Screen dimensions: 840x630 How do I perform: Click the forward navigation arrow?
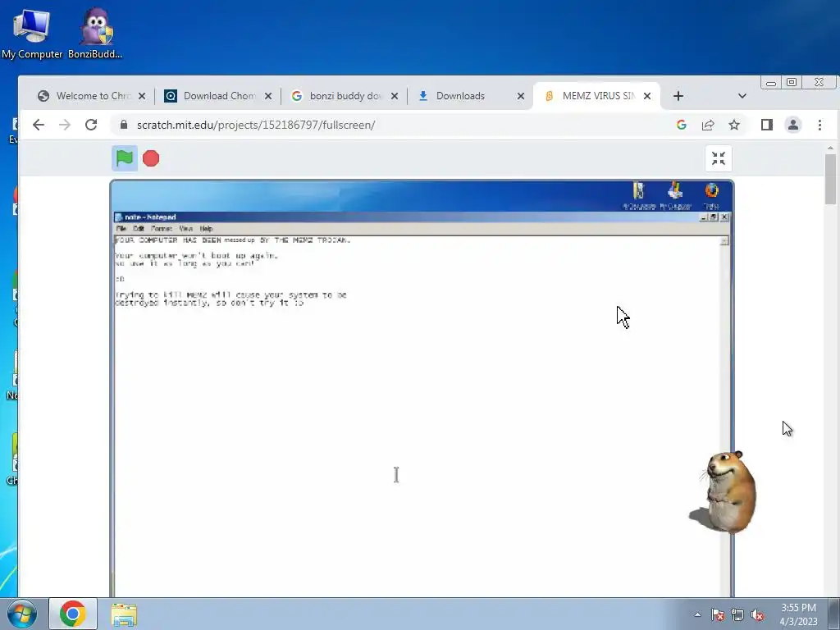point(65,125)
